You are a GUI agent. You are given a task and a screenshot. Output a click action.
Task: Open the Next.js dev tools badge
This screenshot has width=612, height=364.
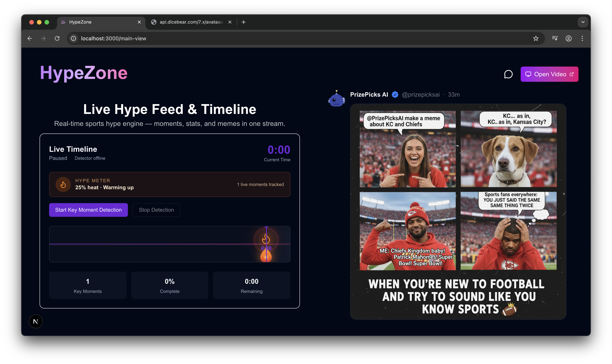pos(36,321)
